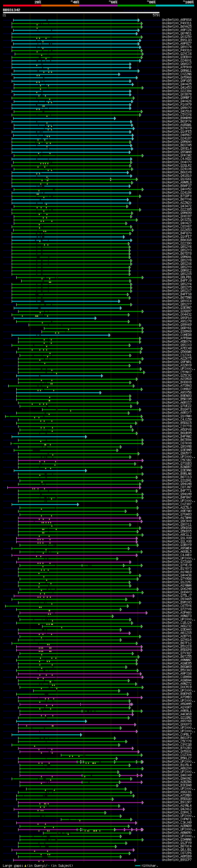Select subject UniRef100_B9HRM9

click(x=177, y=118)
